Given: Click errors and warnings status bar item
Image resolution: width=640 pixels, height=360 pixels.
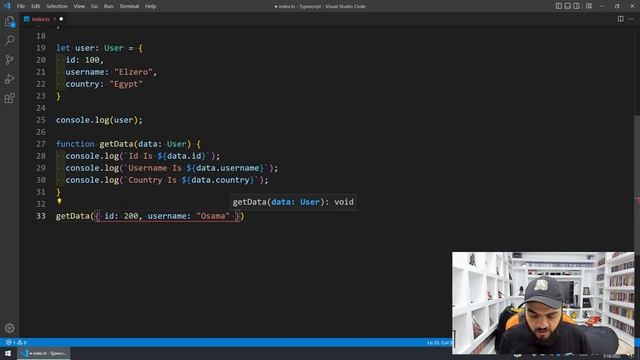Looking at the screenshot, I should 16,342.
